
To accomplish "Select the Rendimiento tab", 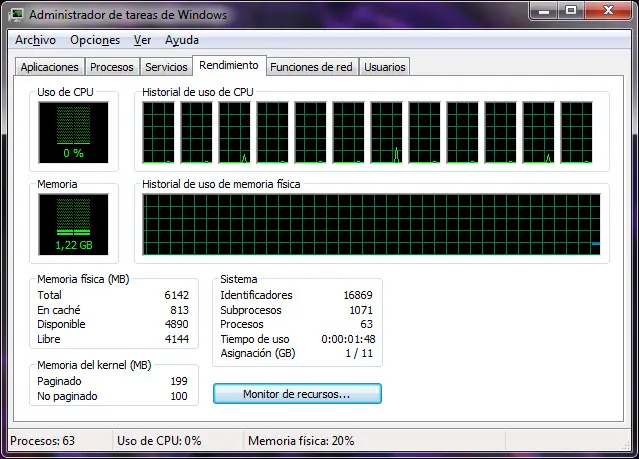I will [x=229, y=65].
